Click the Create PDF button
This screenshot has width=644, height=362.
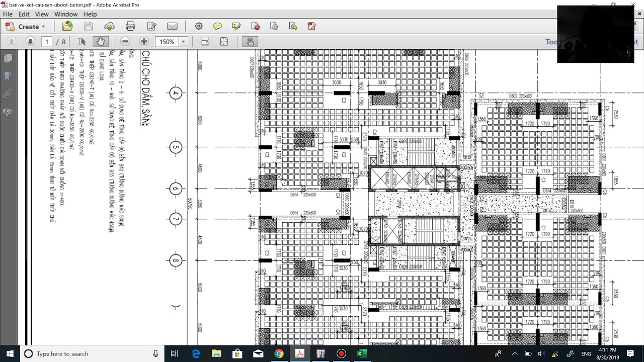tap(25, 26)
